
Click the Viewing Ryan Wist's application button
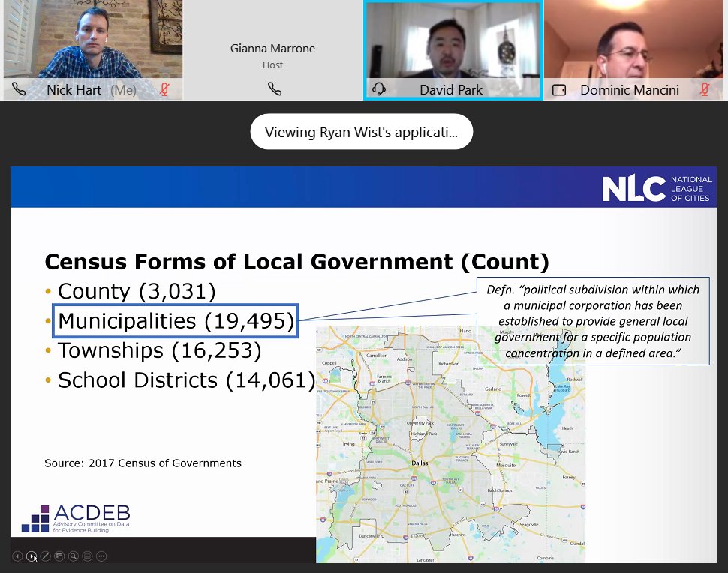point(362,131)
